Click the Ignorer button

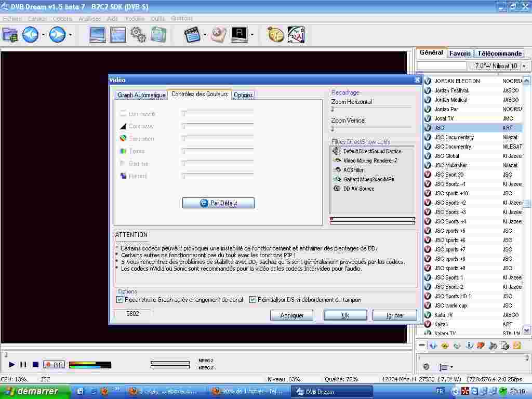pyautogui.click(x=395, y=315)
